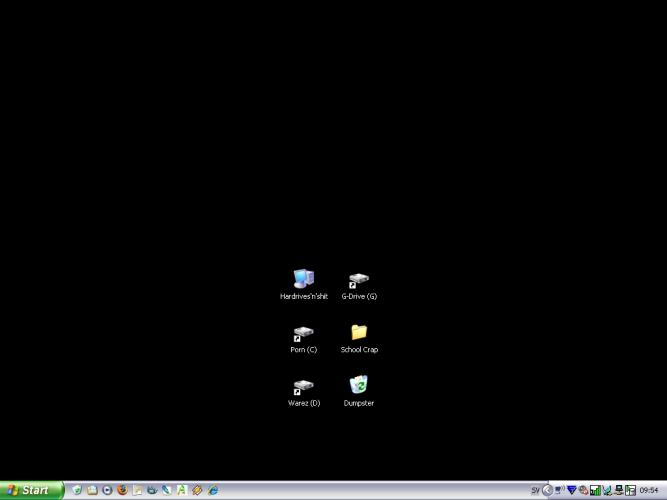Expand hidden system tray icons
The width and height of the screenshot is (667, 500).
(547, 490)
